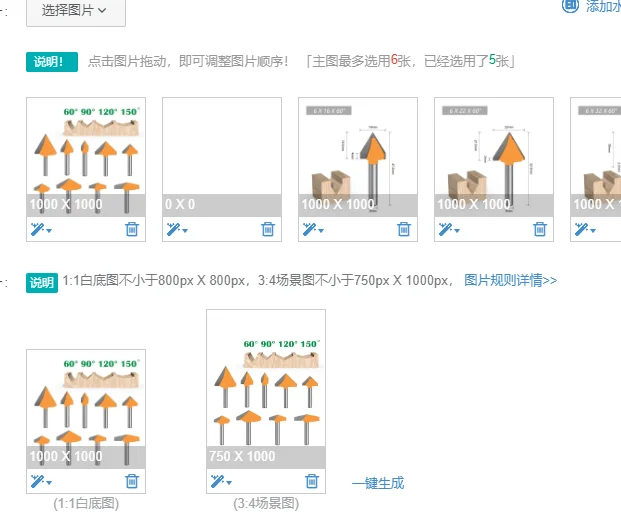Image resolution: width=621 pixels, height=521 pixels.
Task: Click the 说明 badge beside the image size rules
Action: (x=42, y=283)
